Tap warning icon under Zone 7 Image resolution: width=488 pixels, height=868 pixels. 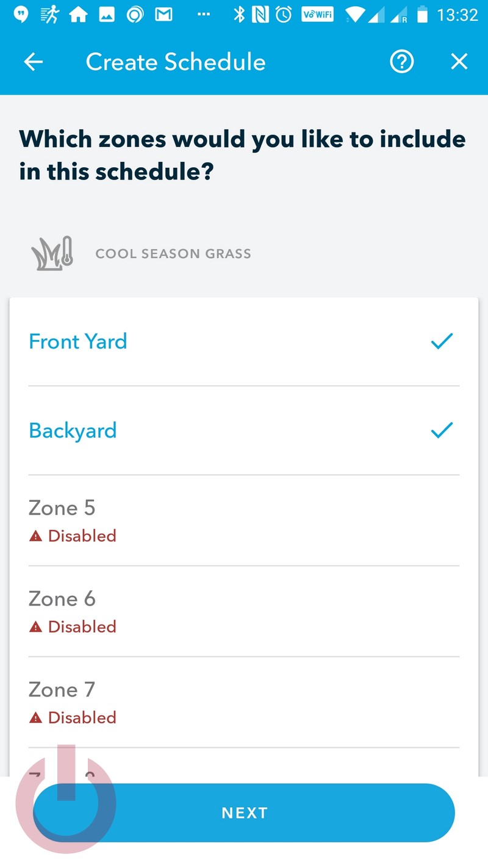coord(36,718)
